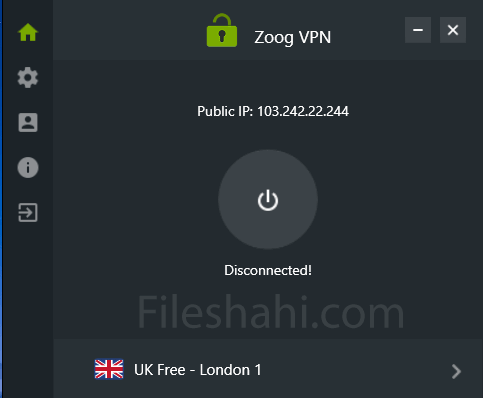Open the Home tab in sidebar
483x398 pixels.
coord(28,32)
